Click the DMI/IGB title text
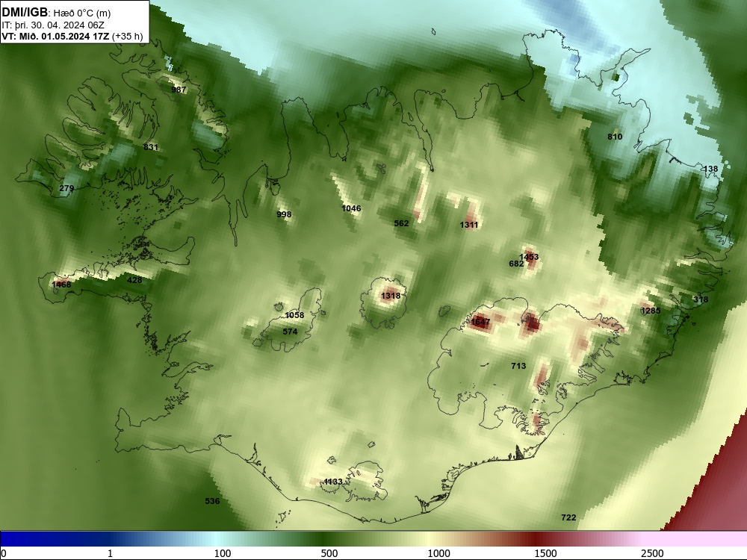 (x=25, y=13)
